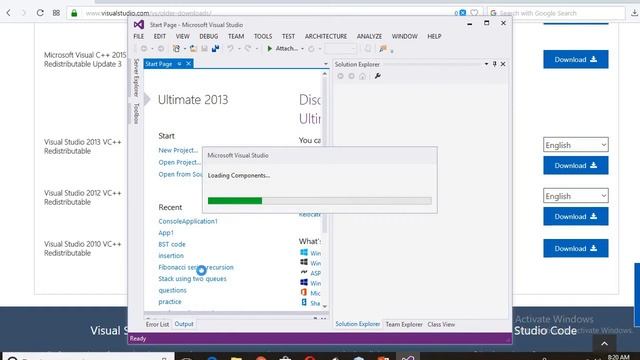Switch to the Output tab
Viewport: 640px width, 360px height.
[184, 324]
